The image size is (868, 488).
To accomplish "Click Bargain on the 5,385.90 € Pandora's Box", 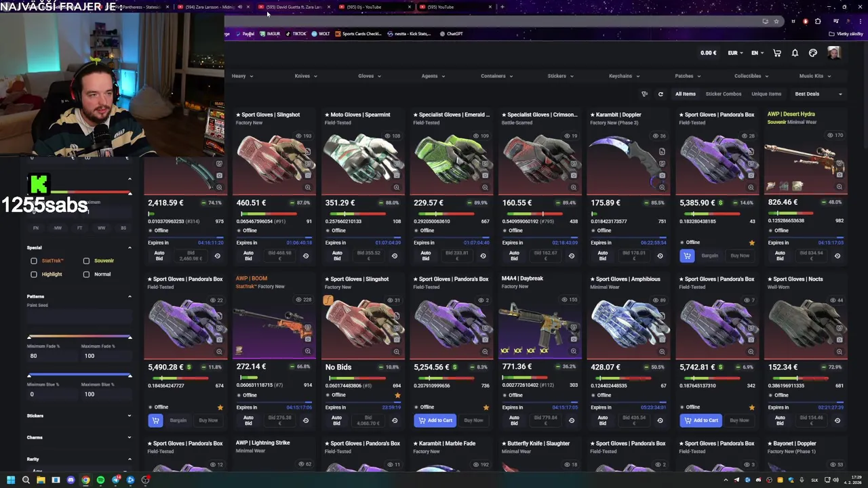I will (x=709, y=256).
